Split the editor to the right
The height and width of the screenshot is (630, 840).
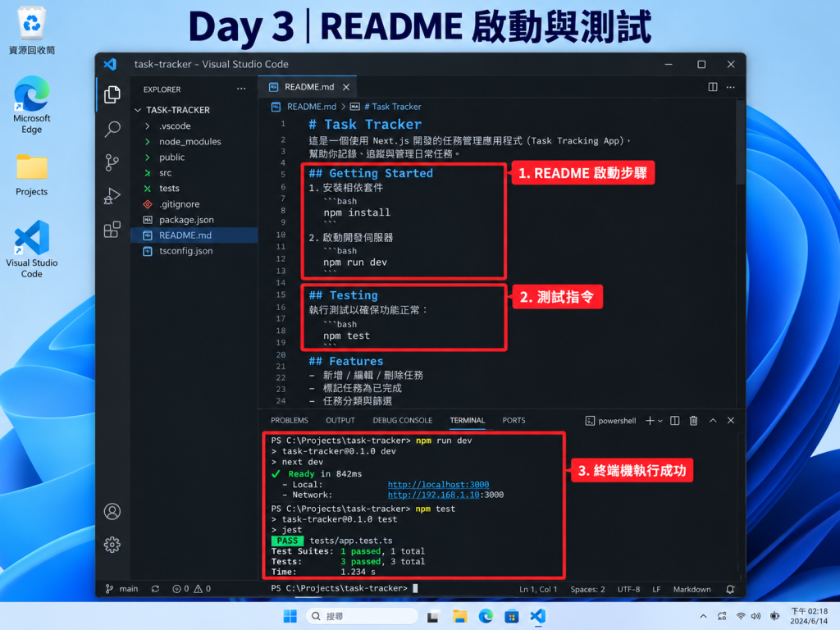tap(713, 87)
